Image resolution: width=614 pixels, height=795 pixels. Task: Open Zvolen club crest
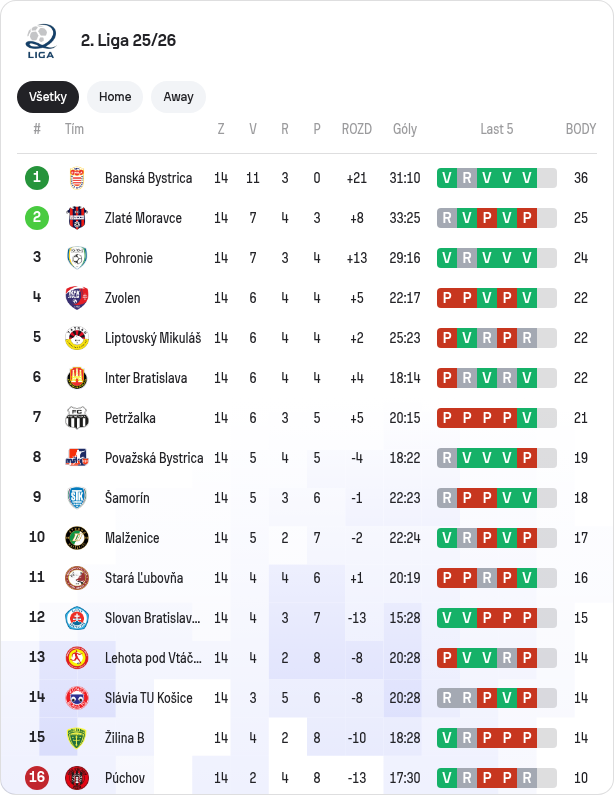click(77, 298)
